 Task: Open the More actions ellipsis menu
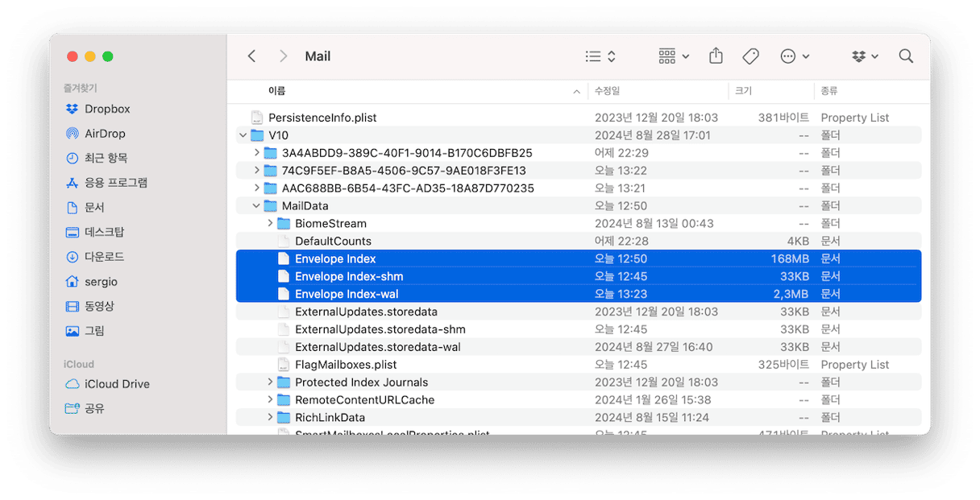pos(795,56)
